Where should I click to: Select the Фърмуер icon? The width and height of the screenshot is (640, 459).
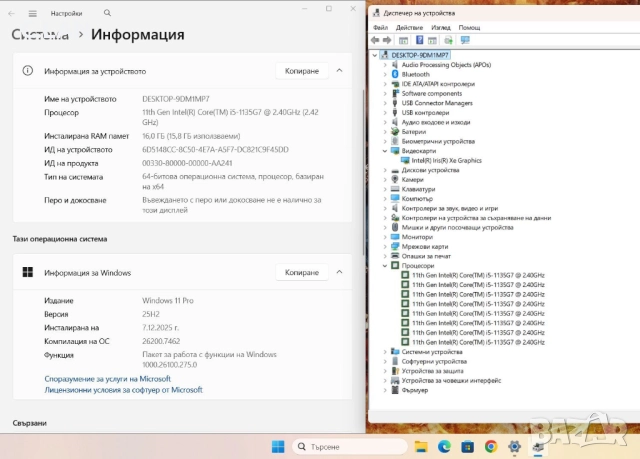point(395,390)
